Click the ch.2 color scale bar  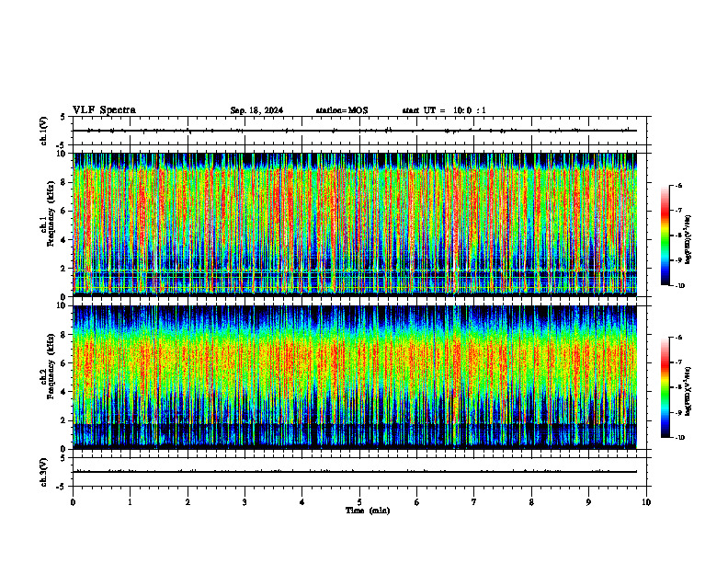click(665, 387)
